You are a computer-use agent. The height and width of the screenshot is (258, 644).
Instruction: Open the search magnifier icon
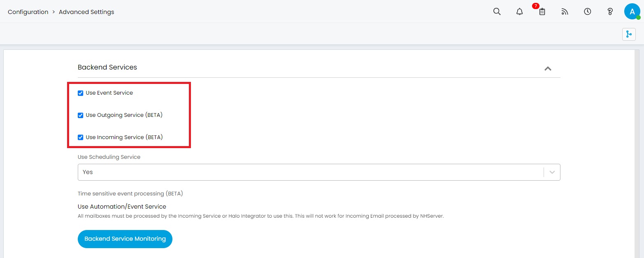tap(497, 12)
